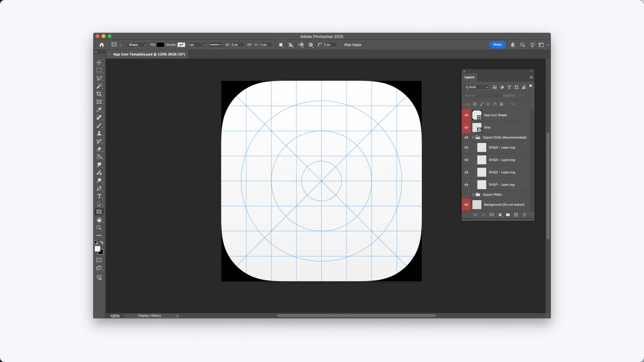Select the Eraser tool

[99, 149]
